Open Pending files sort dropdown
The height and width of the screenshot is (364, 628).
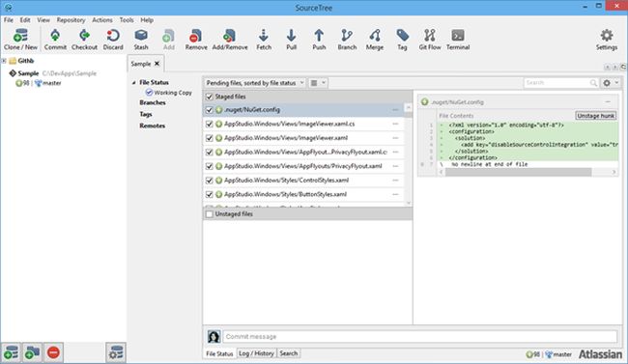[x=255, y=83]
